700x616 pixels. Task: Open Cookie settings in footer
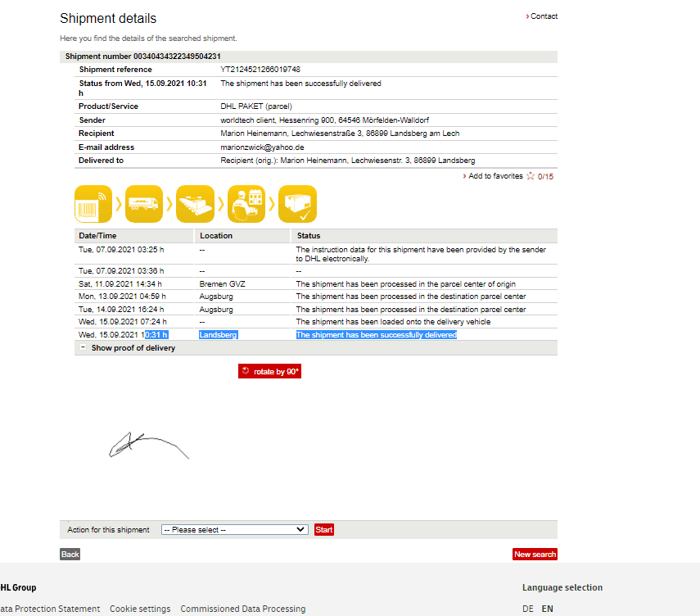pos(140,609)
